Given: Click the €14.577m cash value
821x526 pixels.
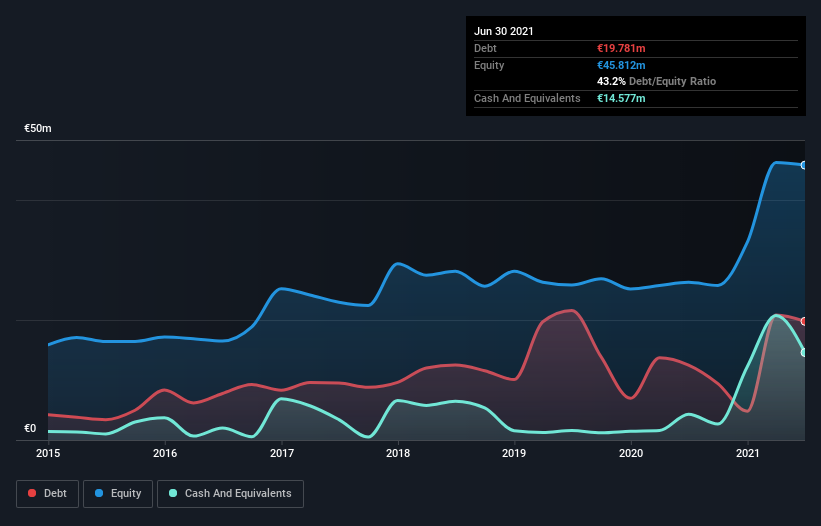Looking at the screenshot, I should 621,98.
